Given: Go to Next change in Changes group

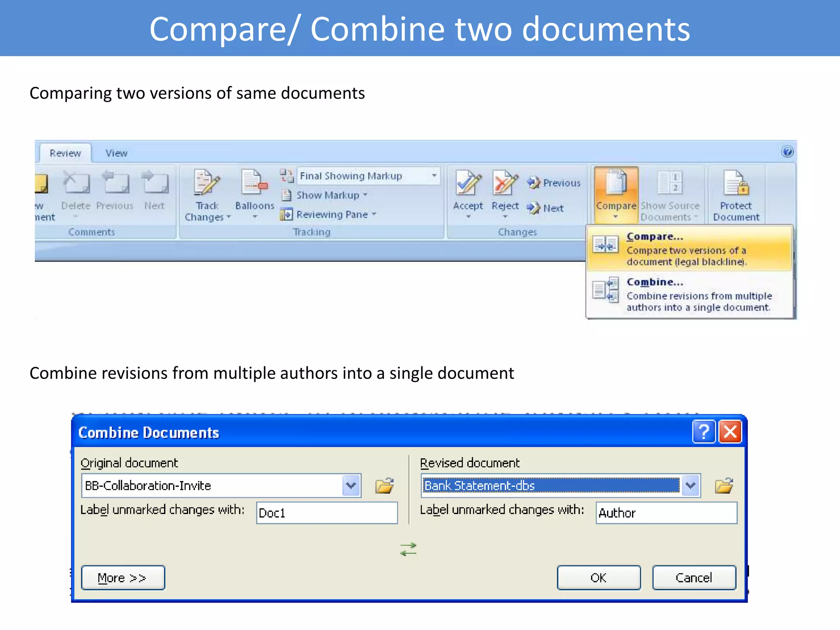Looking at the screenshot, I should pos(546,208).
